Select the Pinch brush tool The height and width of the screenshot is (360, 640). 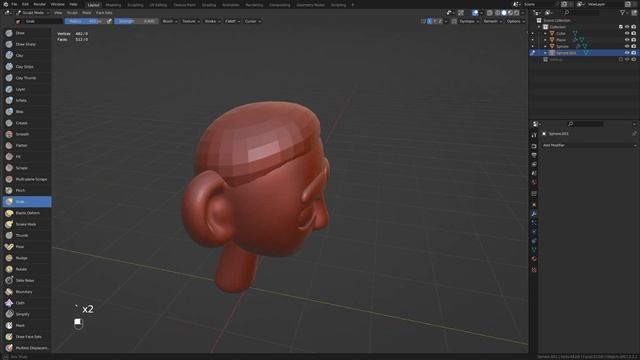(x=27, y=191)
